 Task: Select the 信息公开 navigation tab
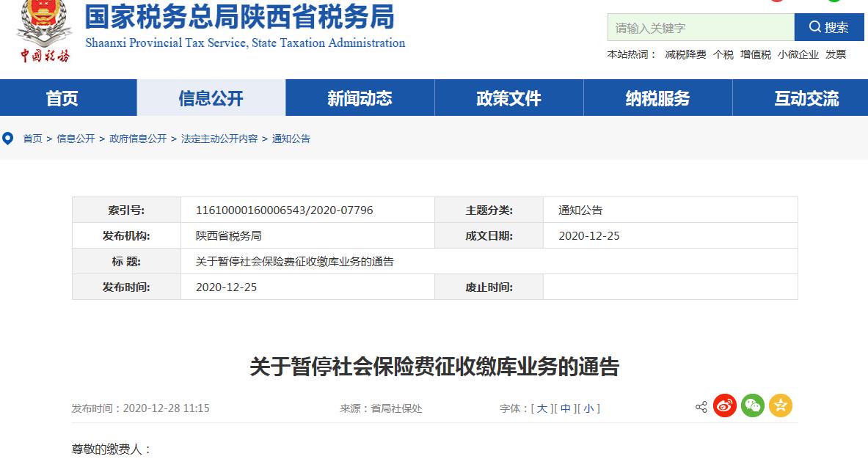pos(211,98)
